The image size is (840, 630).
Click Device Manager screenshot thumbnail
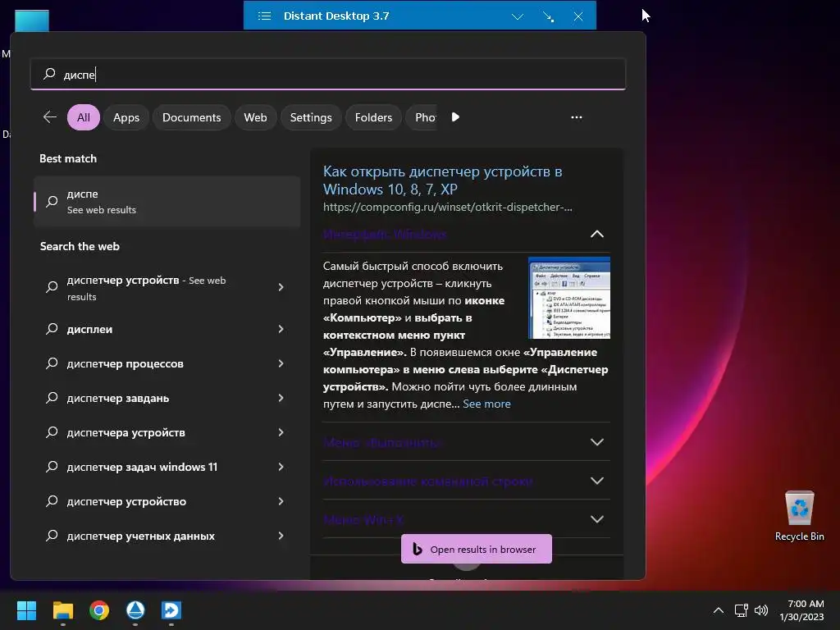pyautogui.click(x=569, y=298)
